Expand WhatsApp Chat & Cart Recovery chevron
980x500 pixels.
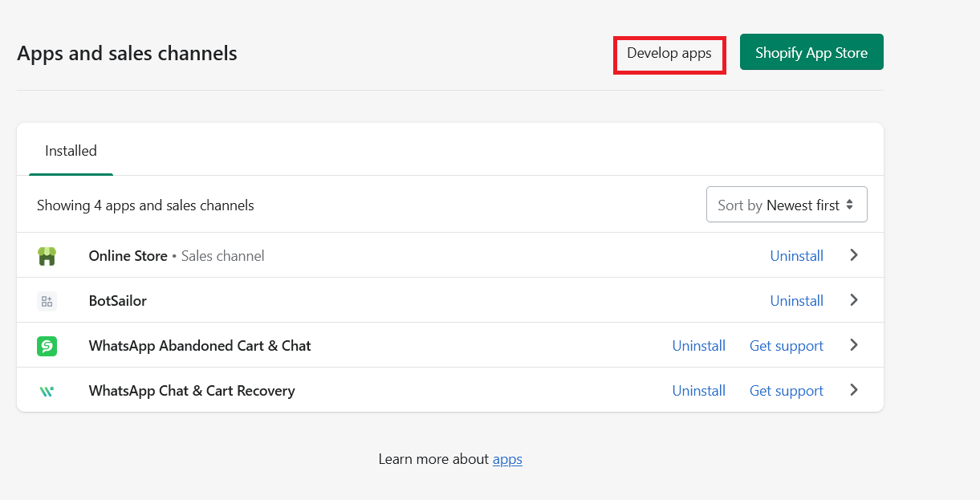click(x=854, y=390)
